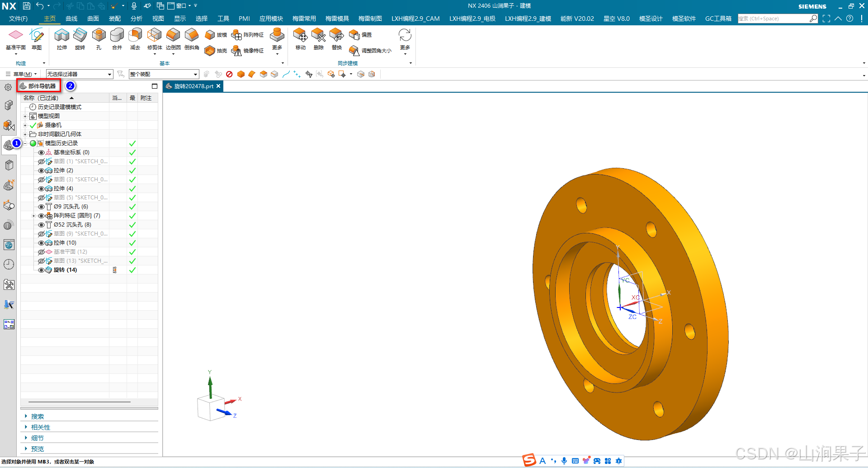Click 更多 in the 基本 group
This screenshot has height=468, width=868.
(277, 41)
